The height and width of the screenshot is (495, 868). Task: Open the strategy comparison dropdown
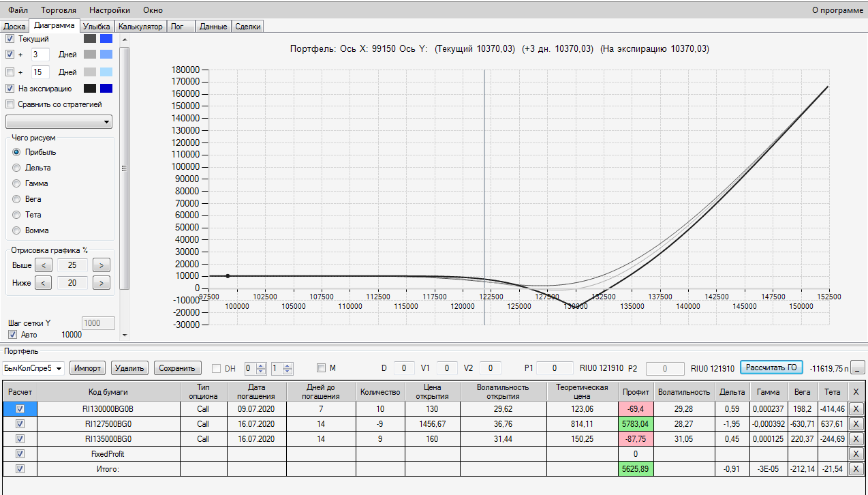click(x=59, y=122)
